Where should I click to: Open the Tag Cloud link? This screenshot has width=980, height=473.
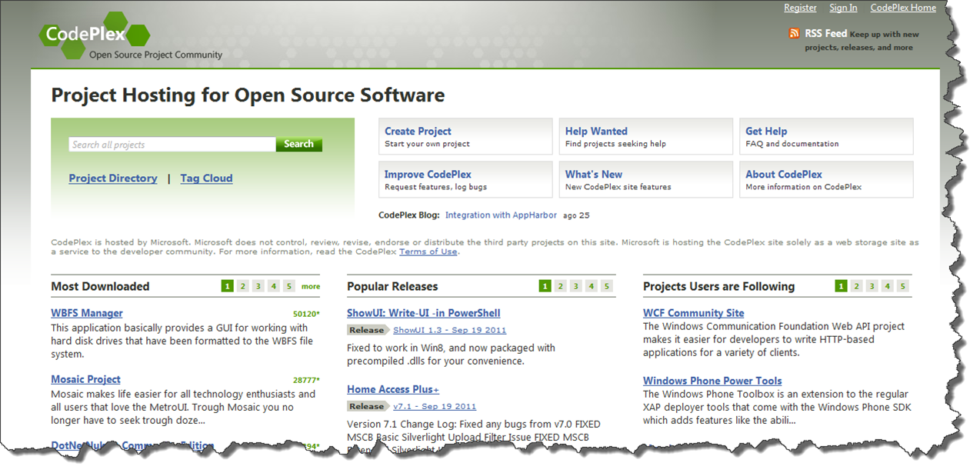(x=206, y=178)
